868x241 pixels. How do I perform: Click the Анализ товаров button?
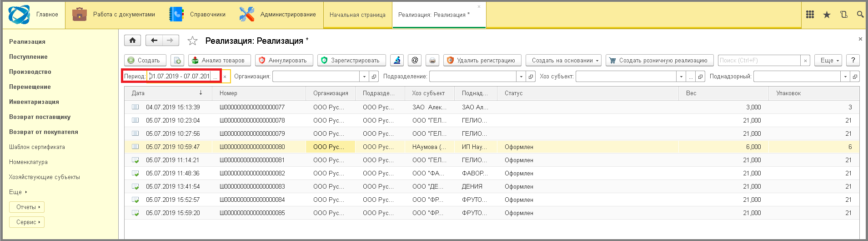(x=219, y=60)
